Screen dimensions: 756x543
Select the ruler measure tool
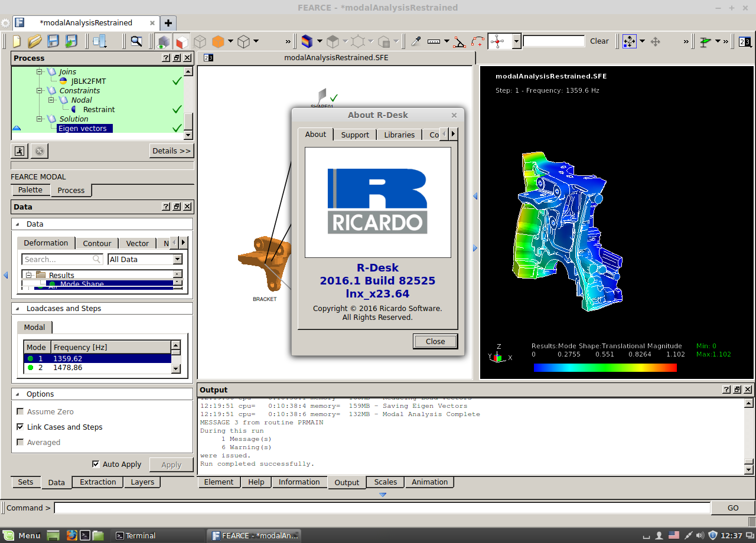click(434, 41)
